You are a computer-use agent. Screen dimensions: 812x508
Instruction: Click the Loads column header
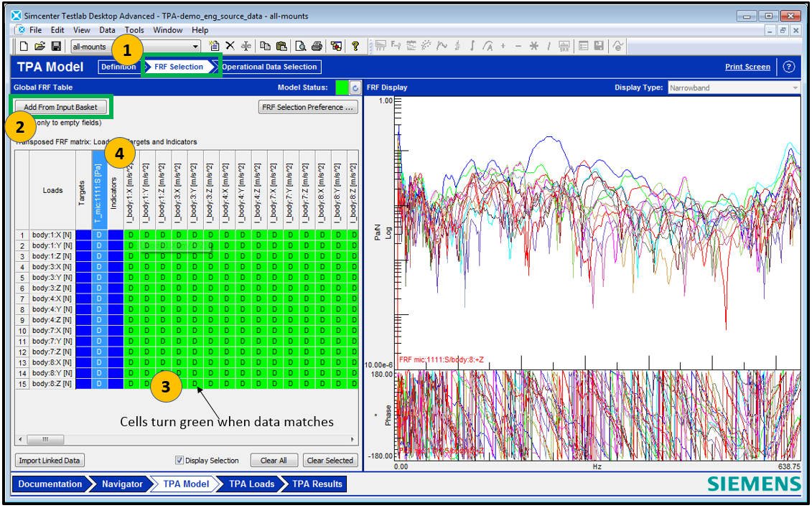click(52, 190)
